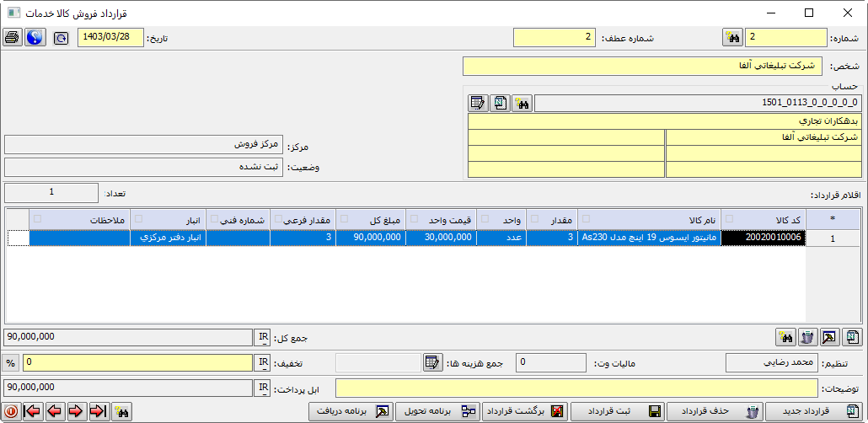The image size is (868, 423).
Task: Click IR currency button beside قابل پرداخت
Action: (264, 388)
